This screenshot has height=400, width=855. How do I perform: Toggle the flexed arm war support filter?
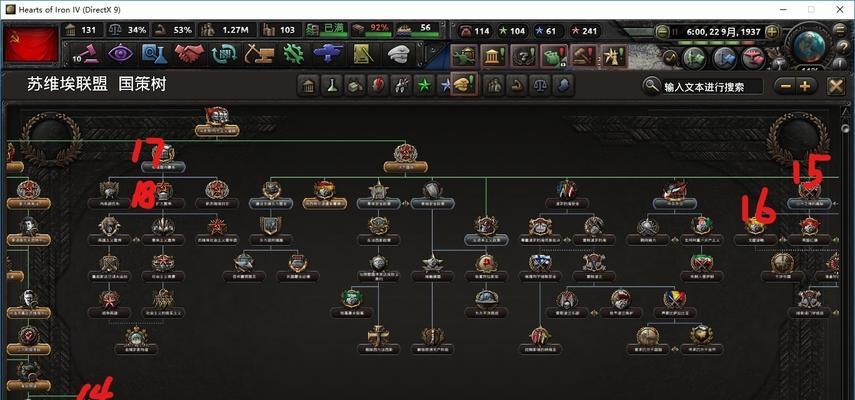[517, 86]
